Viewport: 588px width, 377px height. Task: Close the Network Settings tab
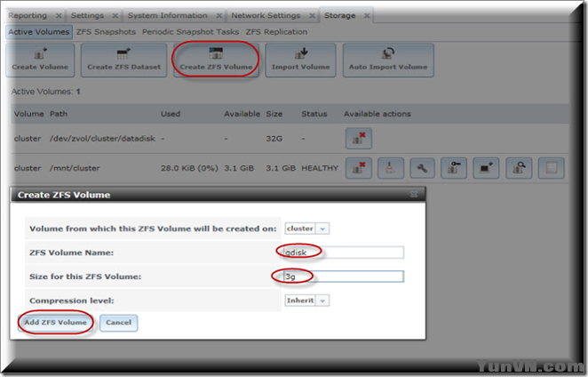(x=312, y=16)
